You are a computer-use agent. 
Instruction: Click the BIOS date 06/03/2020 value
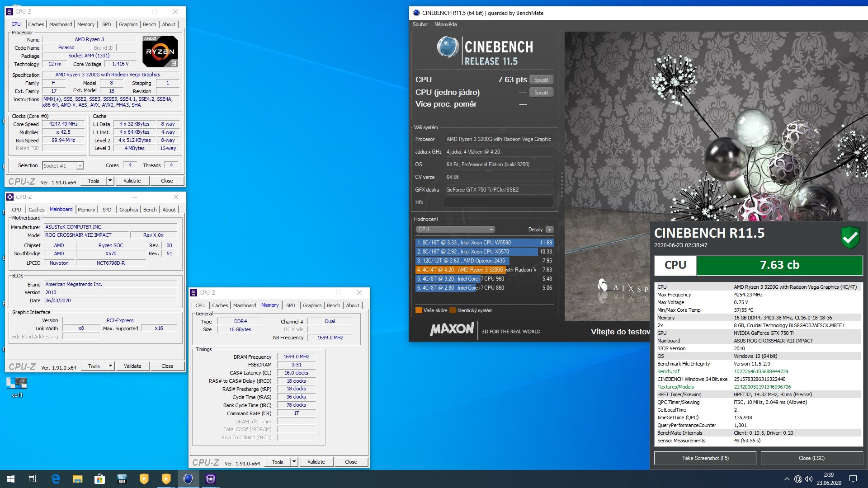coord(110,300)
